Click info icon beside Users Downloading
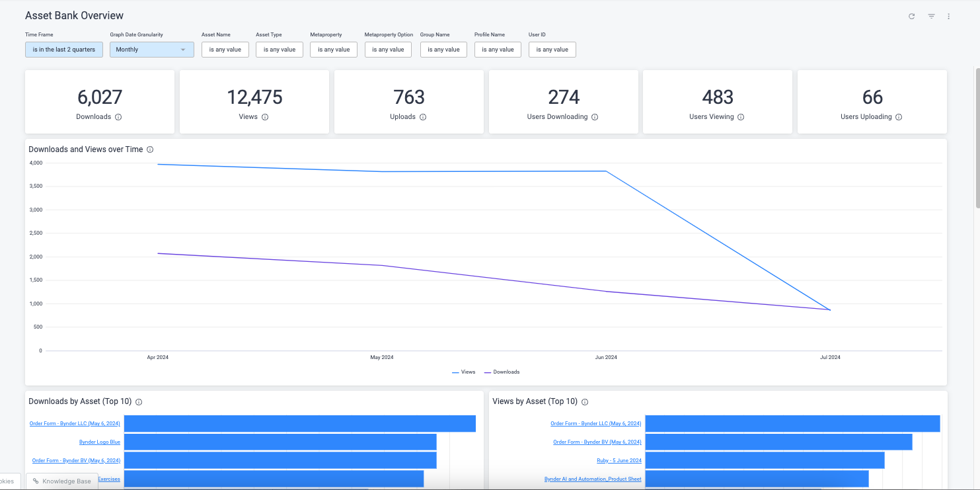980x490 pixels. coord(595,117)
